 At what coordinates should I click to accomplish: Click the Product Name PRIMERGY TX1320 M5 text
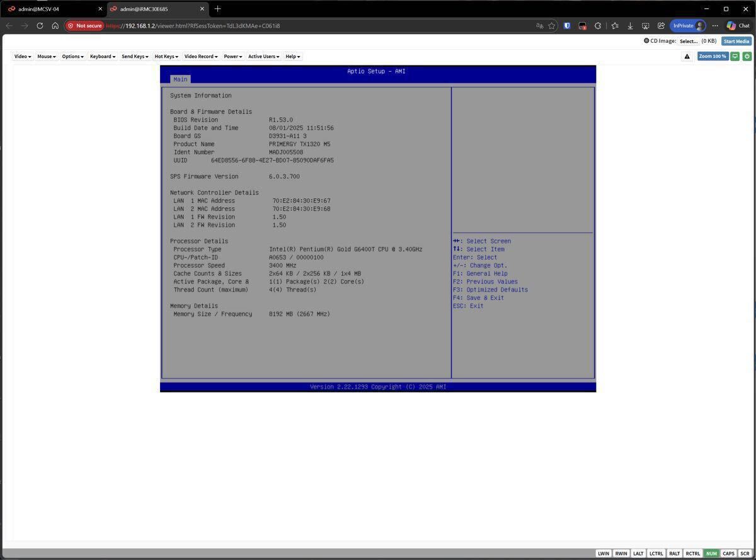coord(300,144)
